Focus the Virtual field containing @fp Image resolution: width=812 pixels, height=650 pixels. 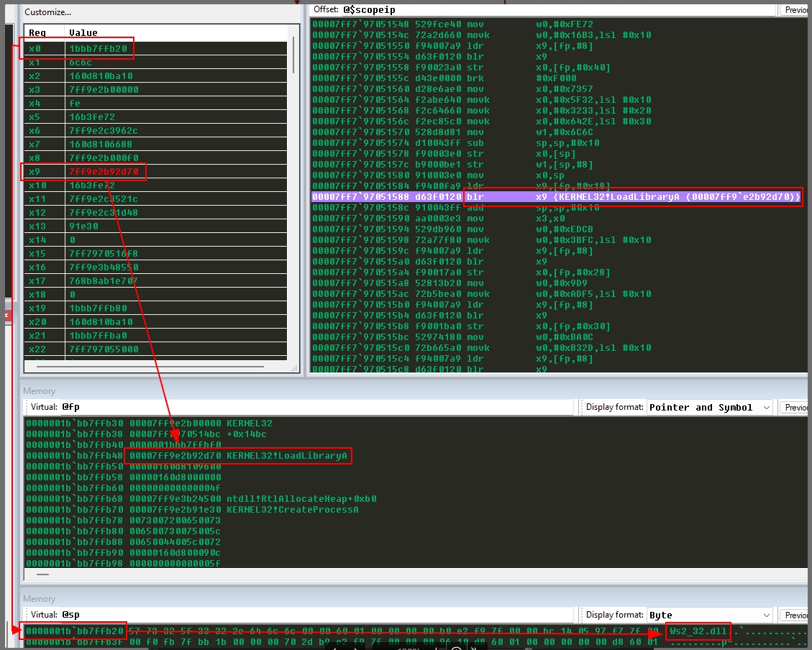point(317,407)
